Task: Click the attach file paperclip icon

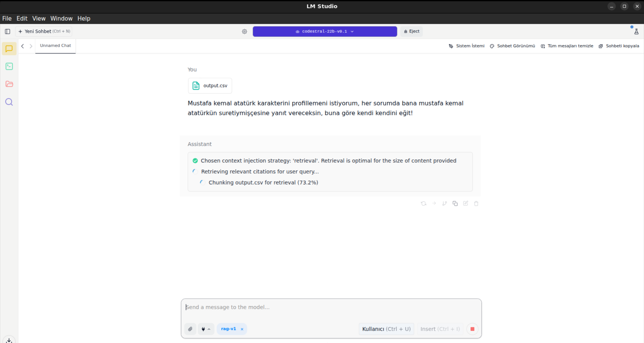Action: [x=190, y=329]
